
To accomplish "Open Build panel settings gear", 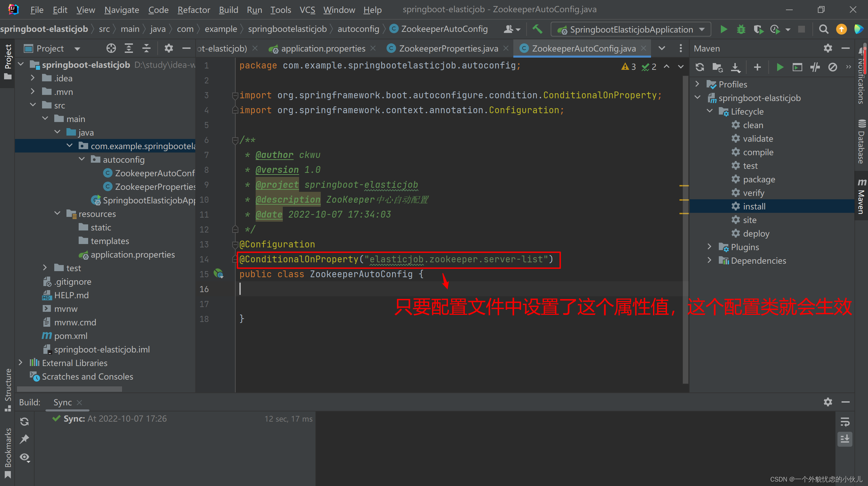I will click(828, 402).
